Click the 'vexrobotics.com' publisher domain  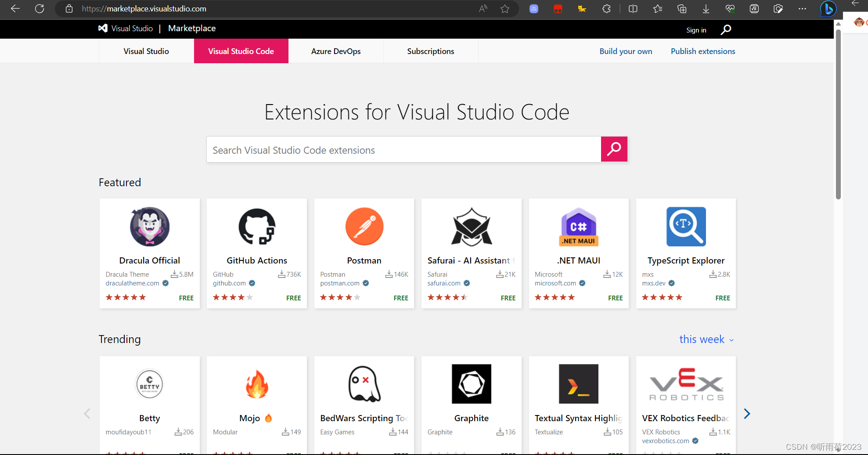pyautogui.click(x=666, y=441)
